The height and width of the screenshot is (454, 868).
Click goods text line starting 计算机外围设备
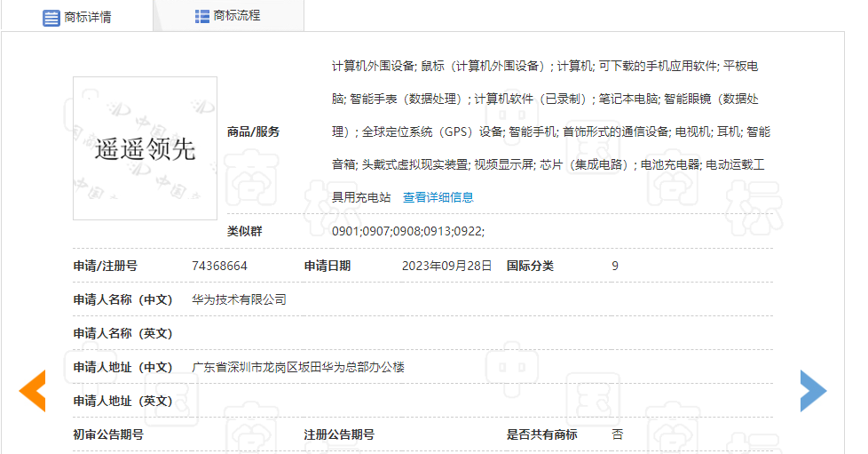(545, 67)
